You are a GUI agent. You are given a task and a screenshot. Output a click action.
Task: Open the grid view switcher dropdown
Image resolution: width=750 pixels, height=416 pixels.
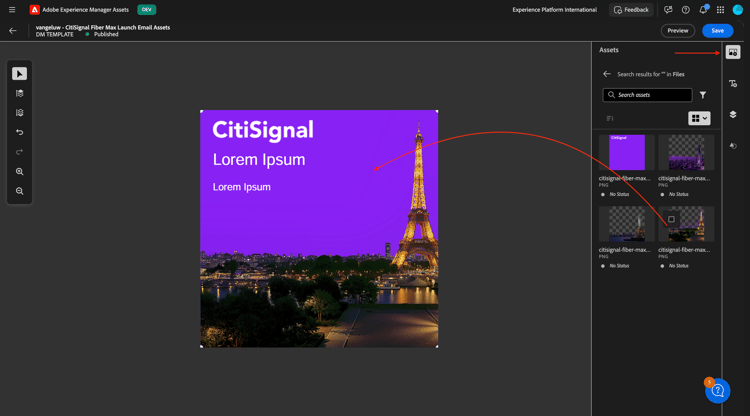699,119
